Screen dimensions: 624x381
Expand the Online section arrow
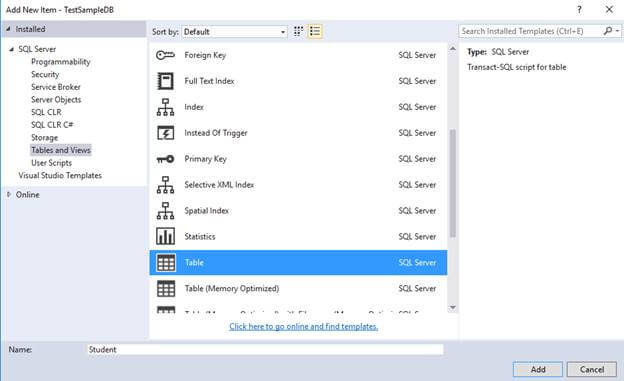click(9, 194)
